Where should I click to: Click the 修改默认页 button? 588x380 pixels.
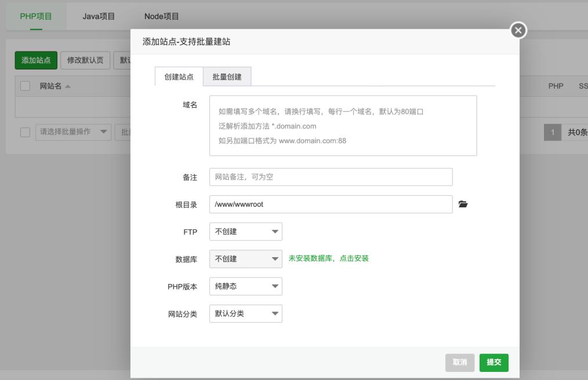[x=85, y=60]
